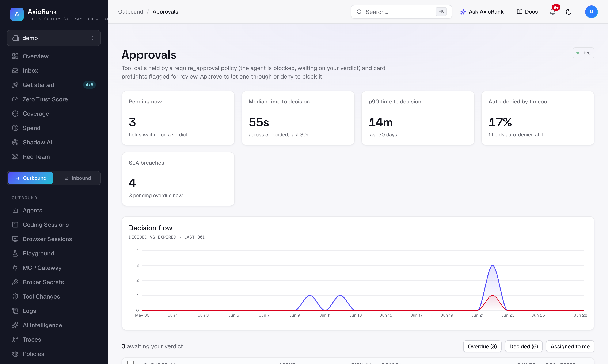Image resolution: width=608 pixels, height=364 pixels.
Task: Click the Tool Changes shield icon
Action: click(15, 297)
